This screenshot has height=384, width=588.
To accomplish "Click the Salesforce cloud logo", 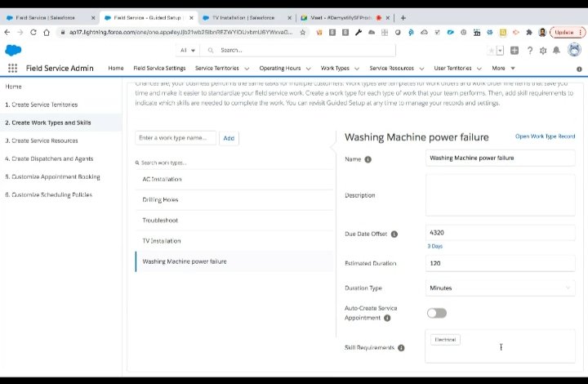I will point(13,50).
